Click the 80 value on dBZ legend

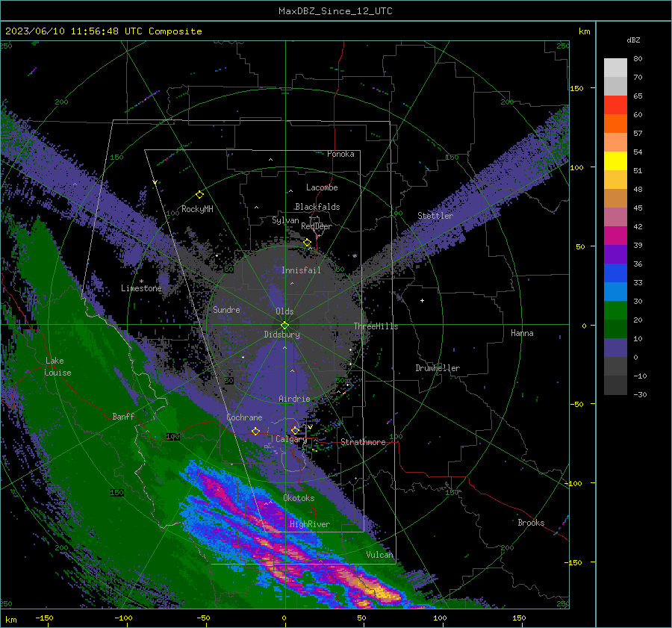[638, 59]
